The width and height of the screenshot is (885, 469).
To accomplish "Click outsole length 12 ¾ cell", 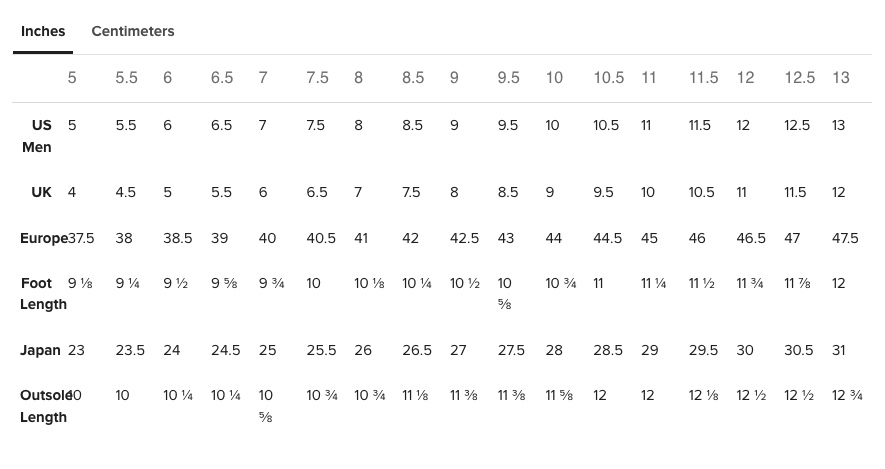I will (847, 396).
